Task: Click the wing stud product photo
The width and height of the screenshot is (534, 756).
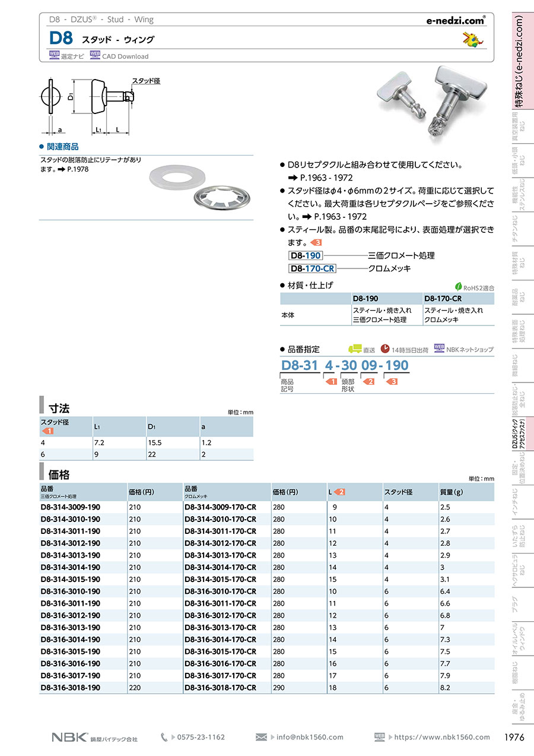Action: coord(433,102)
